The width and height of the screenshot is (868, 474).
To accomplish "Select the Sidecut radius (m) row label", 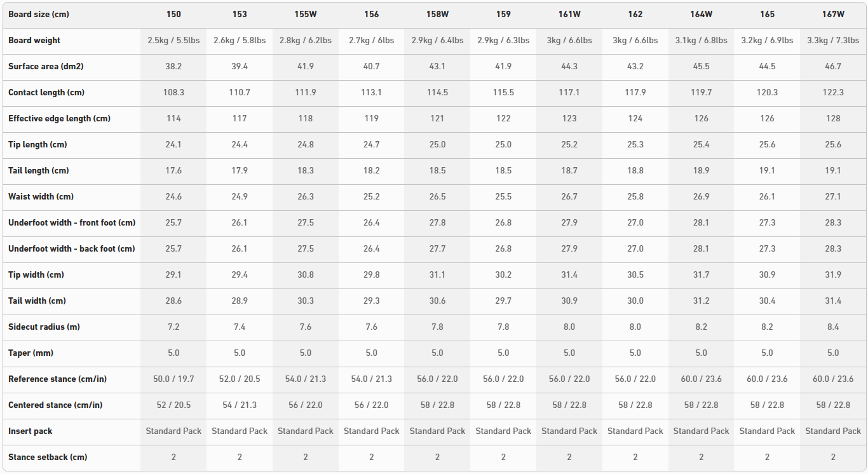I will [x=44, y=327].
